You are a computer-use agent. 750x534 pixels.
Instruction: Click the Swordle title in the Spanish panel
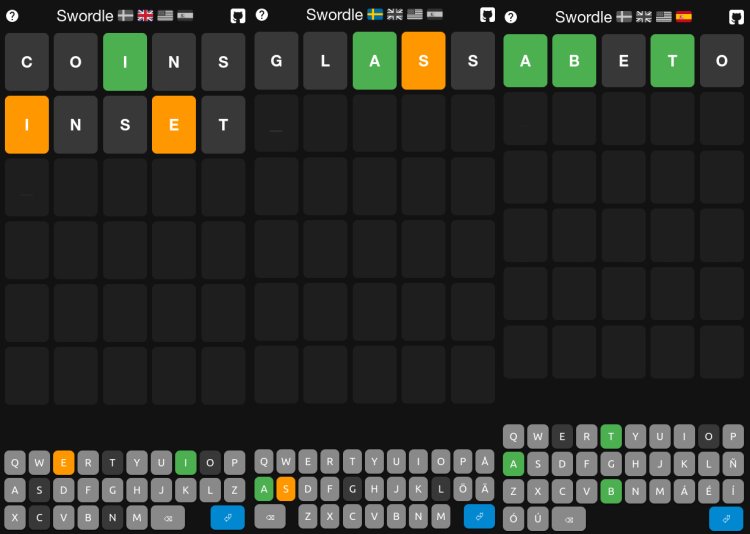pos(584,17)
